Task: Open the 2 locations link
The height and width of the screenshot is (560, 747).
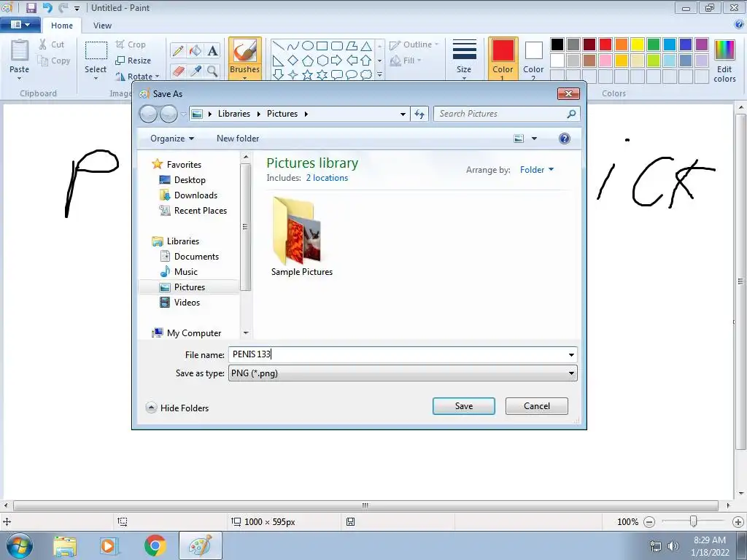Action: click(327, 178)
